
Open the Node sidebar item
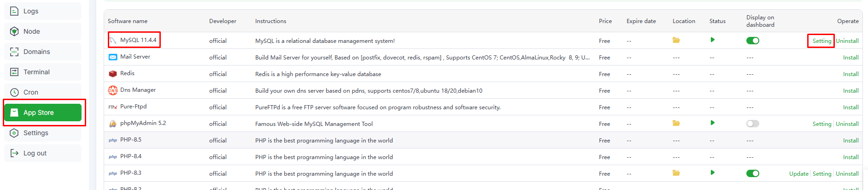coord(43,31)
